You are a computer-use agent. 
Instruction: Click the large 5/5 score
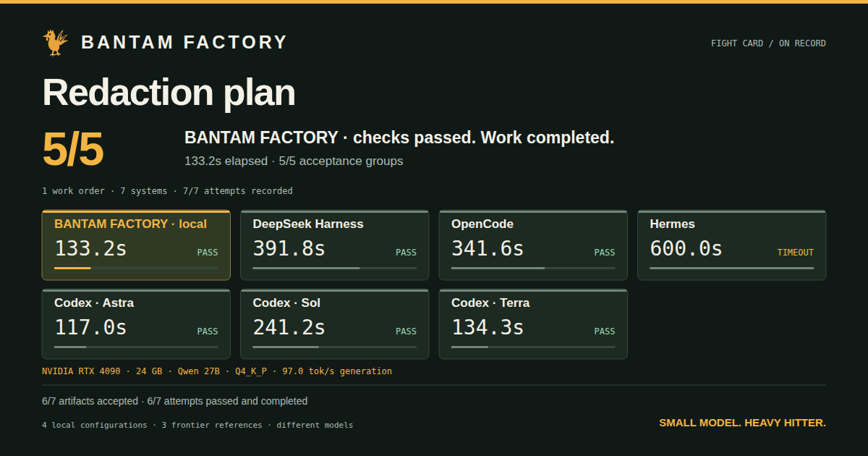click(73, 150)
